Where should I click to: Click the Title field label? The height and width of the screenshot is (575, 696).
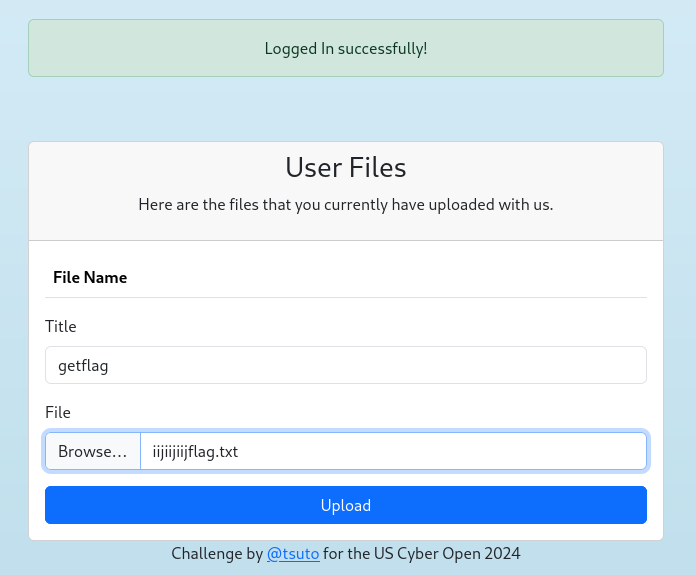[x=61, y=326]
